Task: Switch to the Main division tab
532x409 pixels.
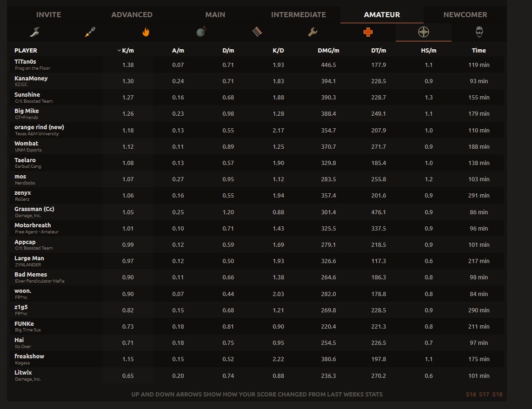Action: 215,14
